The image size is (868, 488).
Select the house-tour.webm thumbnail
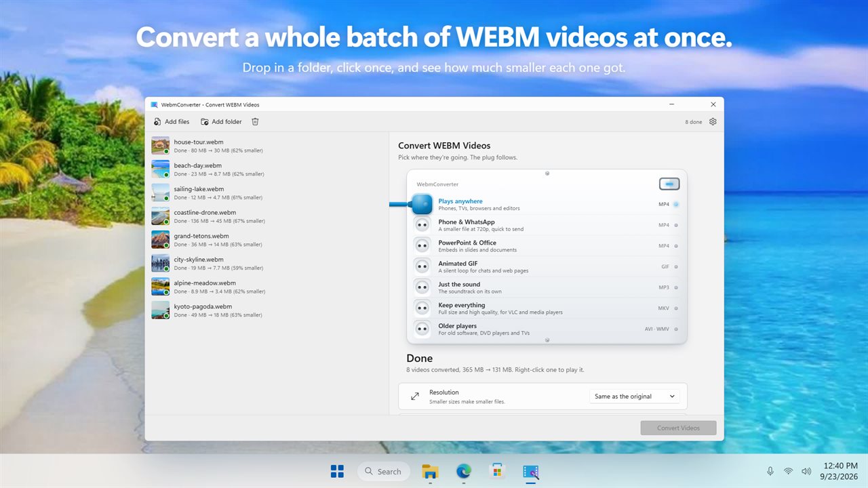(161, 146)
